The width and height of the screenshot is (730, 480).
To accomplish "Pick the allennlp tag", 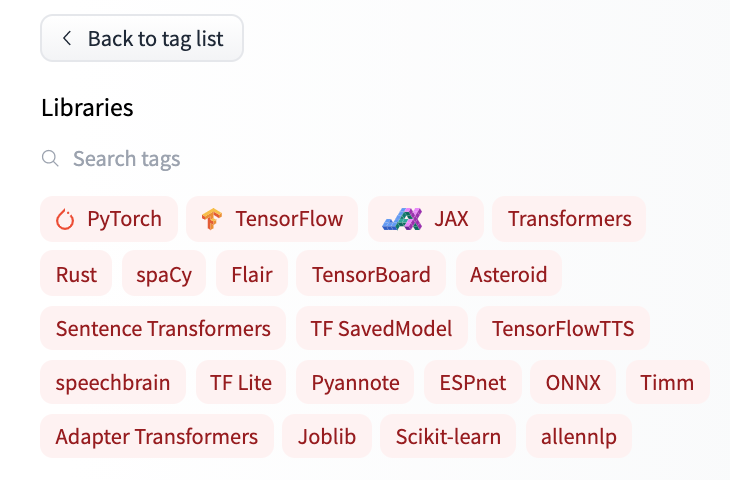I will (x=579, y=436).
